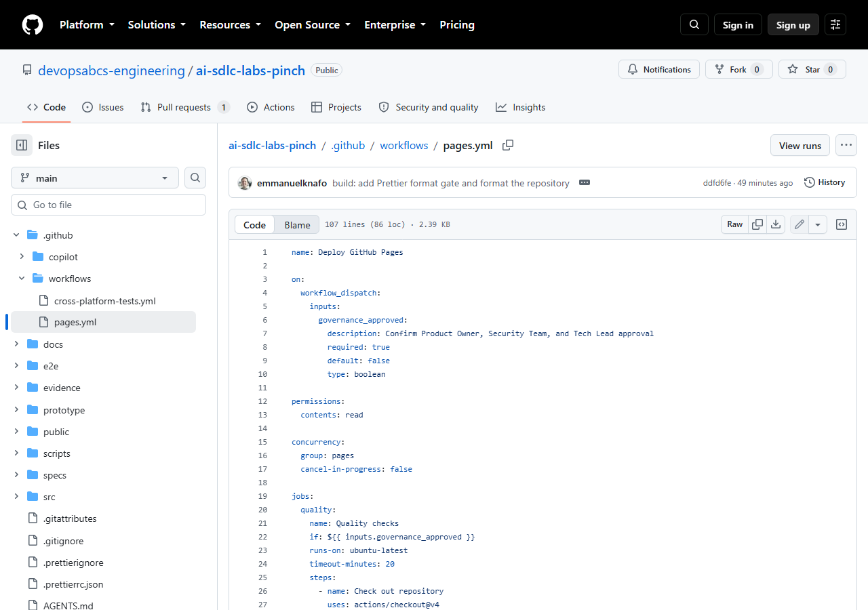Viewport: 868px width, 610px height.
Task: Expand the copilot folder
Action: [22, 257]
